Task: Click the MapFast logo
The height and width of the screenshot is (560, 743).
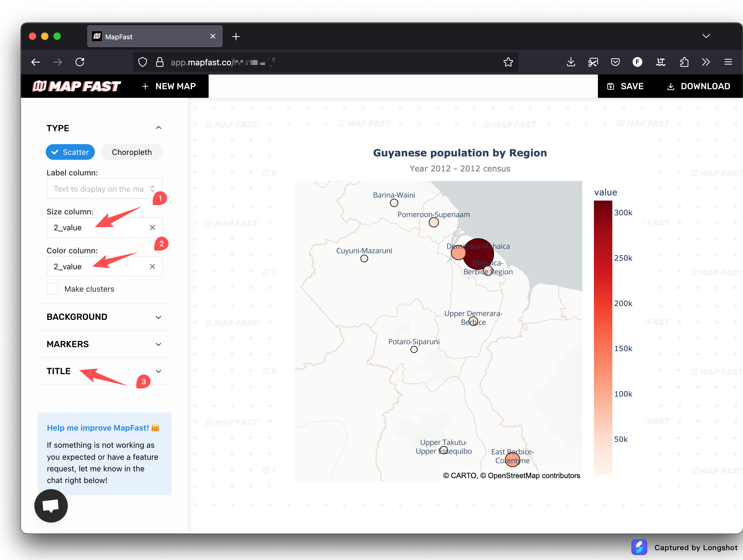Action: tap(76, 86)
